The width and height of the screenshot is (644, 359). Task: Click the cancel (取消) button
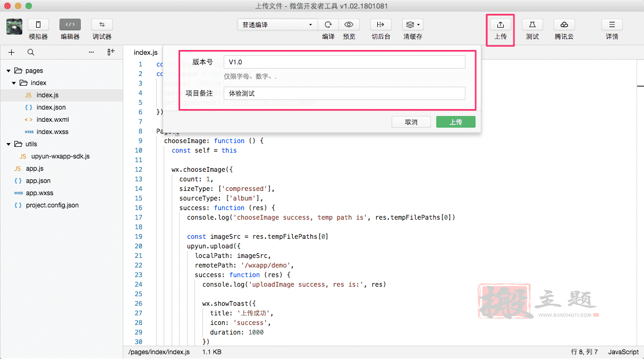(411, 122)
